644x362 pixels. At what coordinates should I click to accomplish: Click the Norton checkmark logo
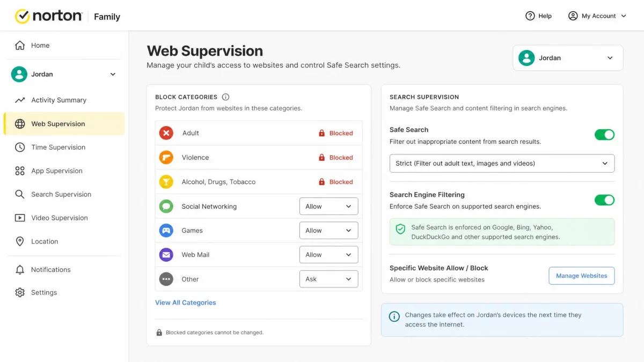point(22,16)
